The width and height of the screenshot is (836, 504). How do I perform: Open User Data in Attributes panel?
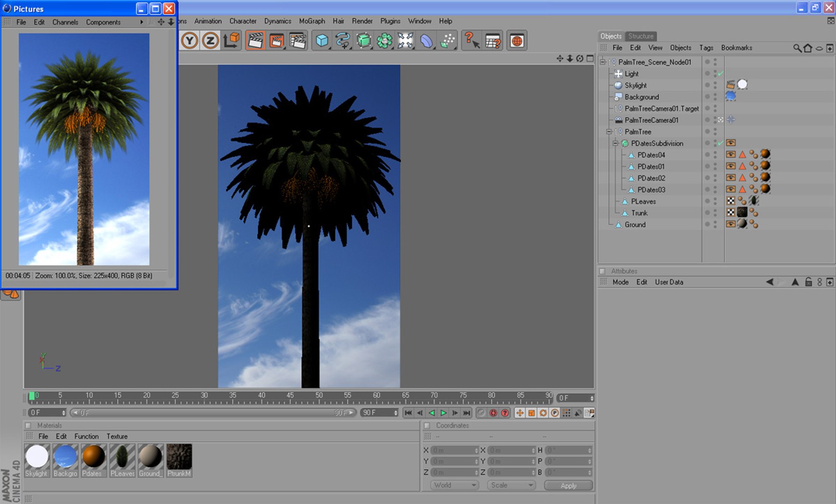tap(669, 282)
